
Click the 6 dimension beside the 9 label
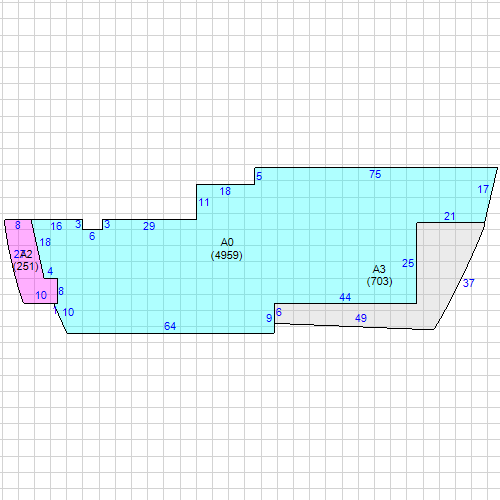pos(279,312)
